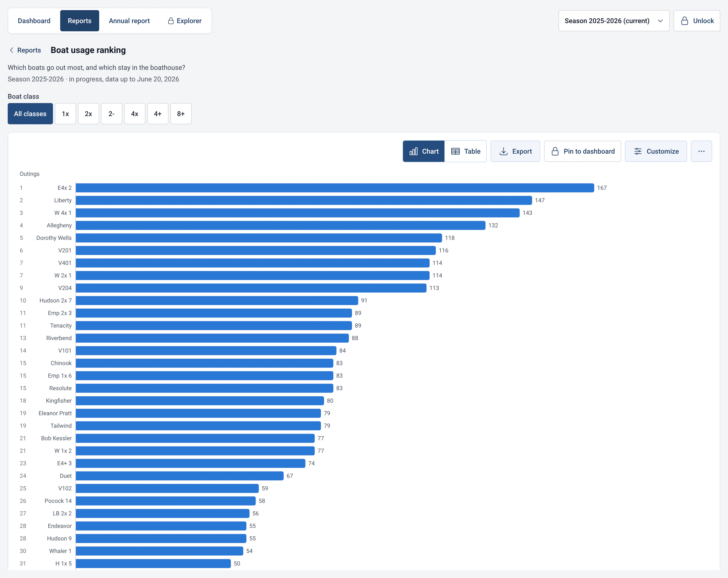Expand season selector chevron arrow
Viewport: 728px width, 578px height.
coord(660,21)
